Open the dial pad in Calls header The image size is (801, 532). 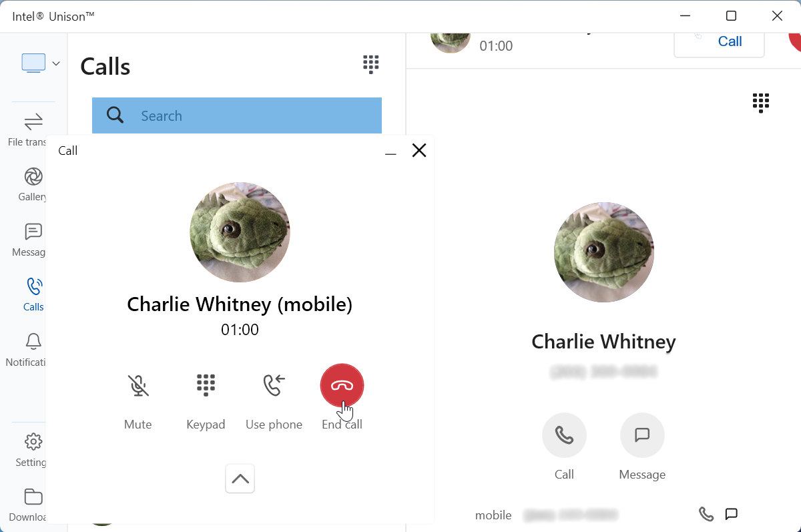pyautogui.click(x=371, y=64)
